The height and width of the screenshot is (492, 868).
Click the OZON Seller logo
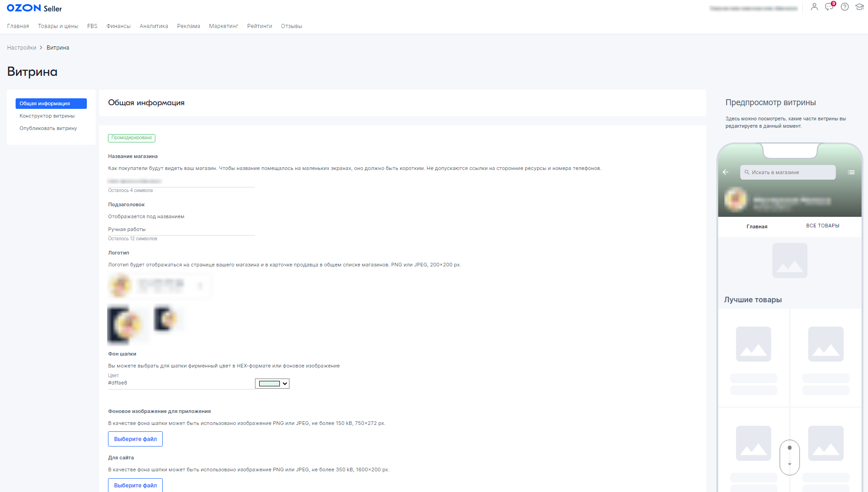[x=34, y=8]
